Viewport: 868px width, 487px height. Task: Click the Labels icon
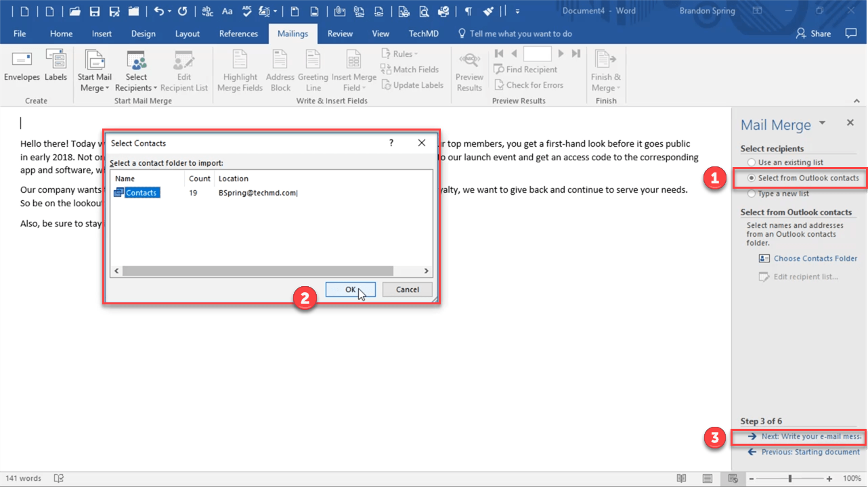56,66
